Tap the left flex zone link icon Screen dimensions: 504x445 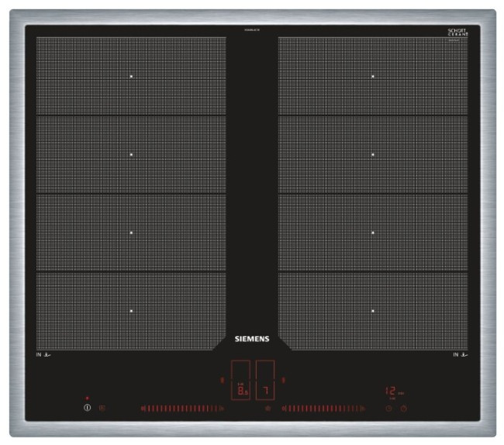[222, 380]
